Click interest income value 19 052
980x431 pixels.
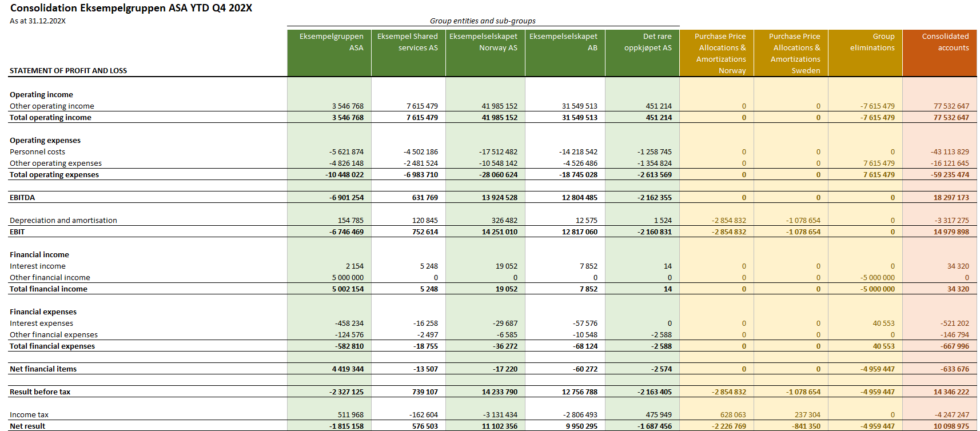point(507,266)
